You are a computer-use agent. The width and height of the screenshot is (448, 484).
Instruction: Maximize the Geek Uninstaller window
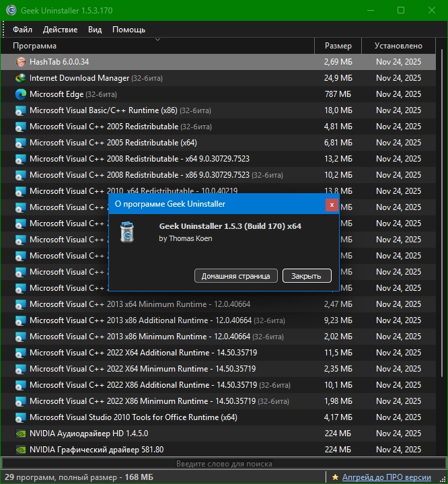coord(401,10)
